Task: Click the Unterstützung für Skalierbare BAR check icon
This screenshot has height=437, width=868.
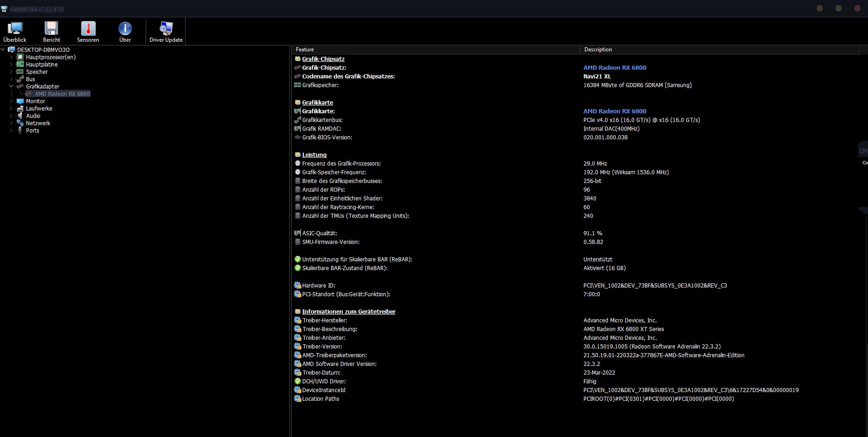Action: (298, 260)
